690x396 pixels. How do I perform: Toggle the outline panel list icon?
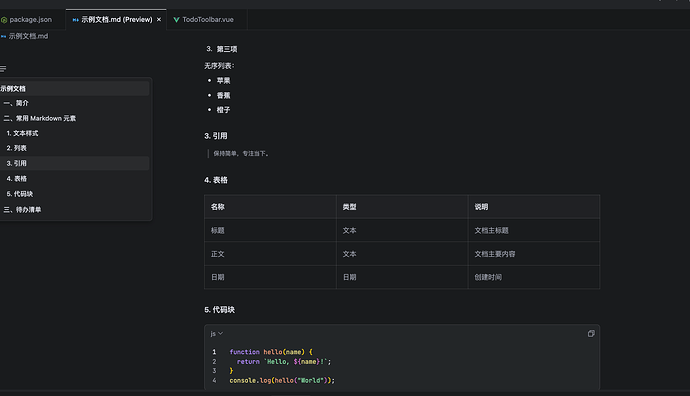[3, 69]
